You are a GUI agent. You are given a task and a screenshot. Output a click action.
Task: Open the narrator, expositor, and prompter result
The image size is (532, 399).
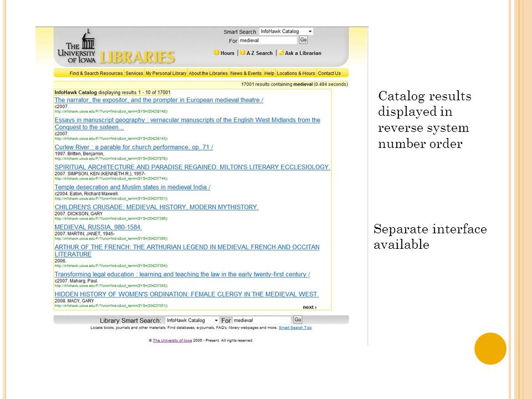[159, 100]
